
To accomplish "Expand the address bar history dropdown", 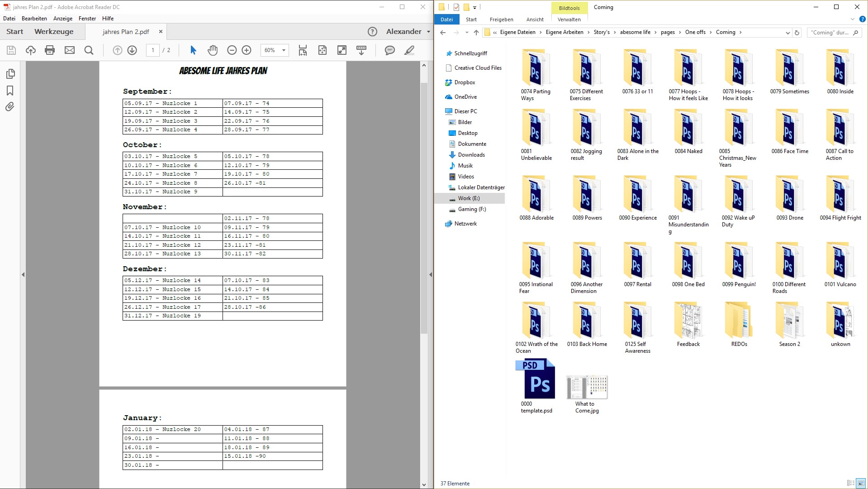I will pos(787,33).
